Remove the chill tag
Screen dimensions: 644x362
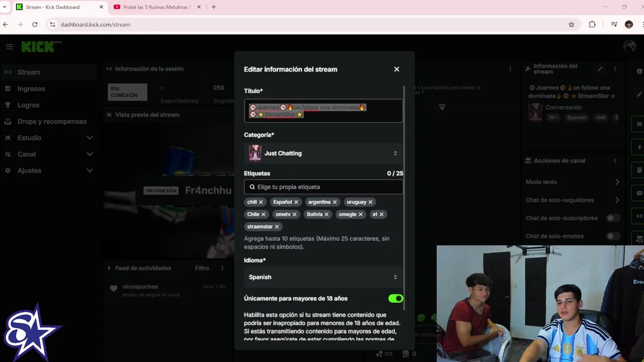click(x=261, y=202)
